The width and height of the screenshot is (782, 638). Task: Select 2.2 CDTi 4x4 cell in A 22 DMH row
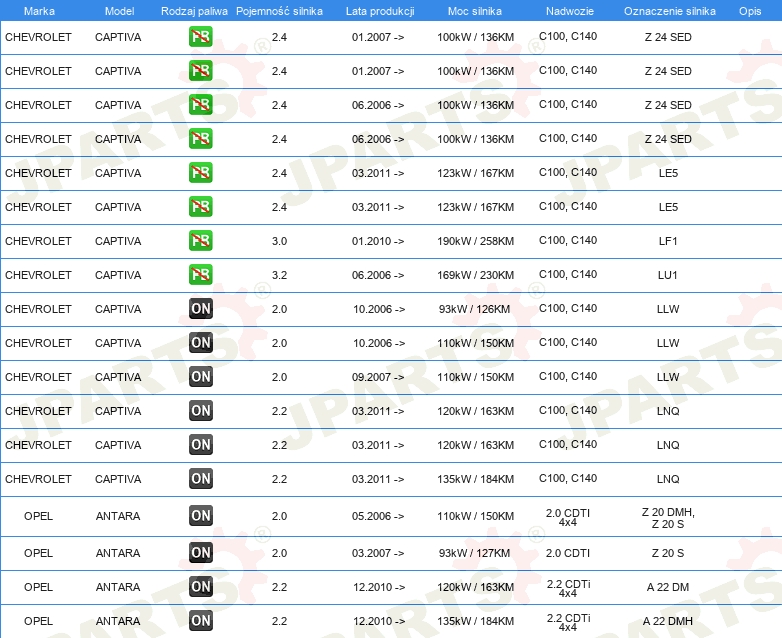click(x=568, y=622)
